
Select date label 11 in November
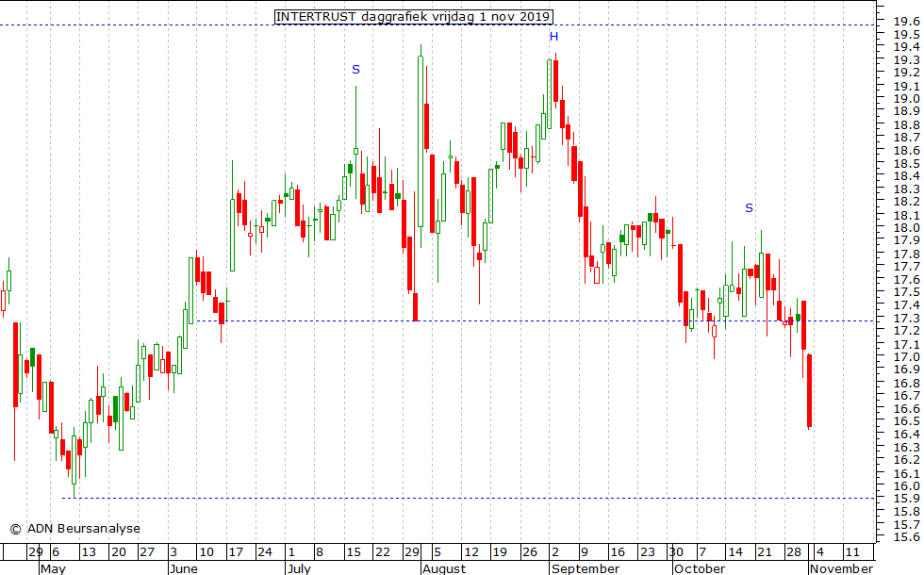click(x=852, y=552)
